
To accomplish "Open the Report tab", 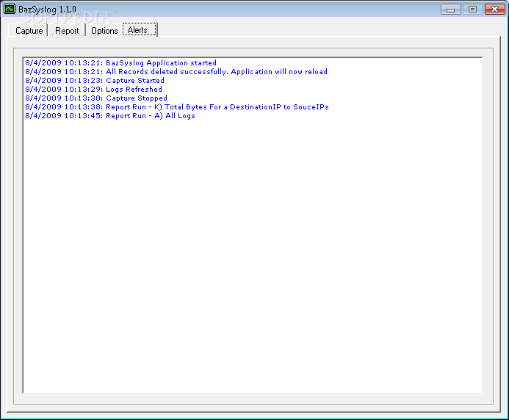I will 67,31.
